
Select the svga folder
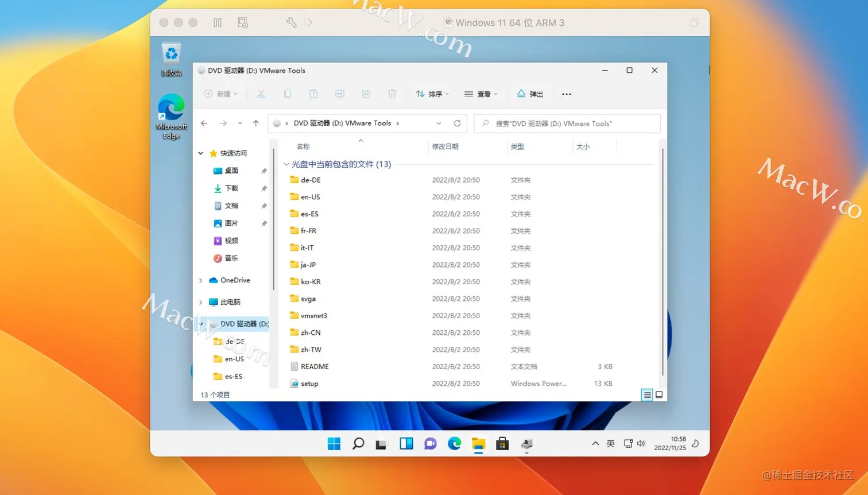(x=308, y=299)
